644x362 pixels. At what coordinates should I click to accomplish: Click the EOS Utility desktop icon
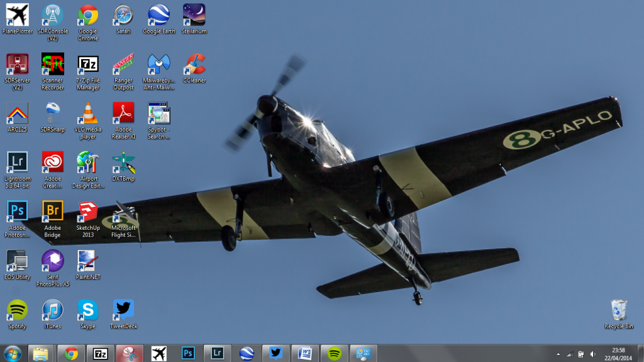click(x=17, y=265)
